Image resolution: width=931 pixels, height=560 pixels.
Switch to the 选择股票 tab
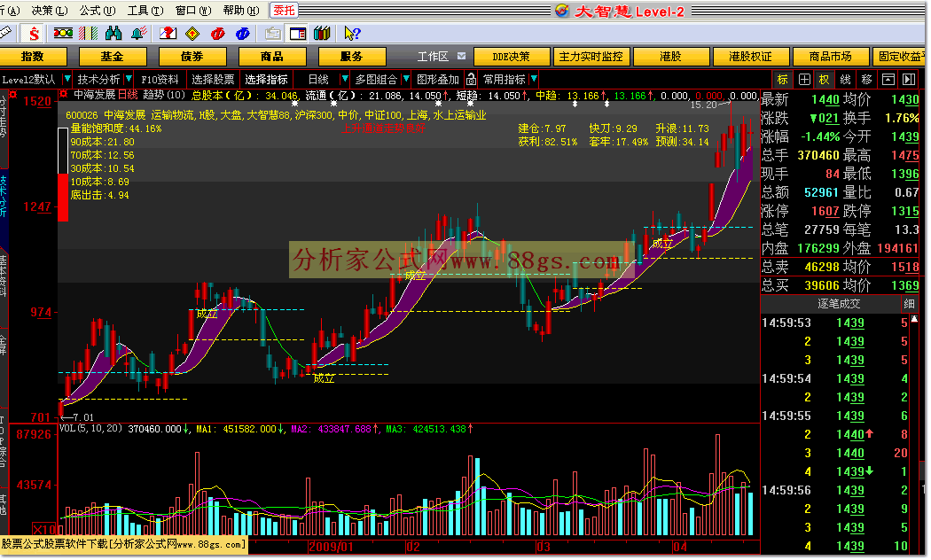point(213,80)
